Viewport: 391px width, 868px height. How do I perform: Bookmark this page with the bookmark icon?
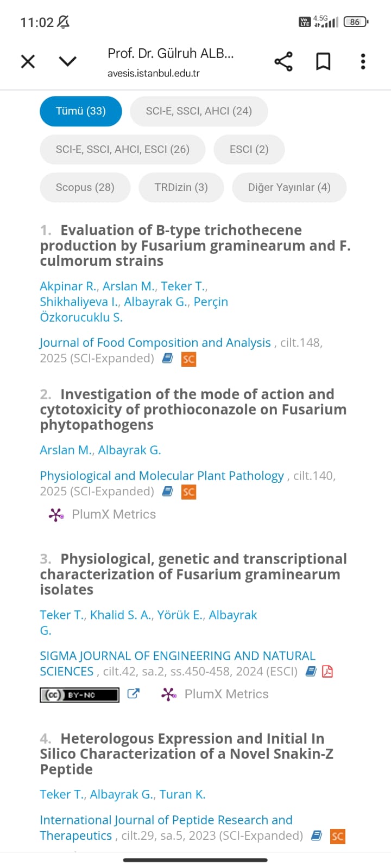click(x=323, y=61)
